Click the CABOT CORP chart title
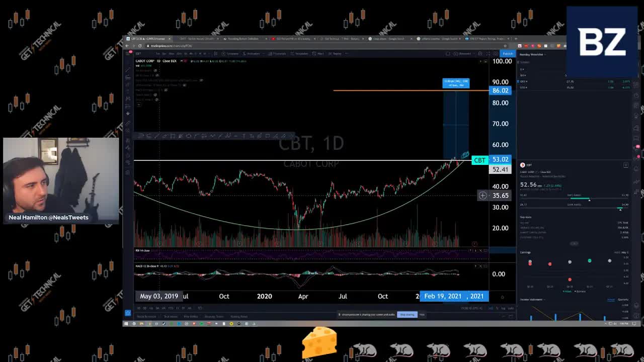 click(x=145, y=61)
